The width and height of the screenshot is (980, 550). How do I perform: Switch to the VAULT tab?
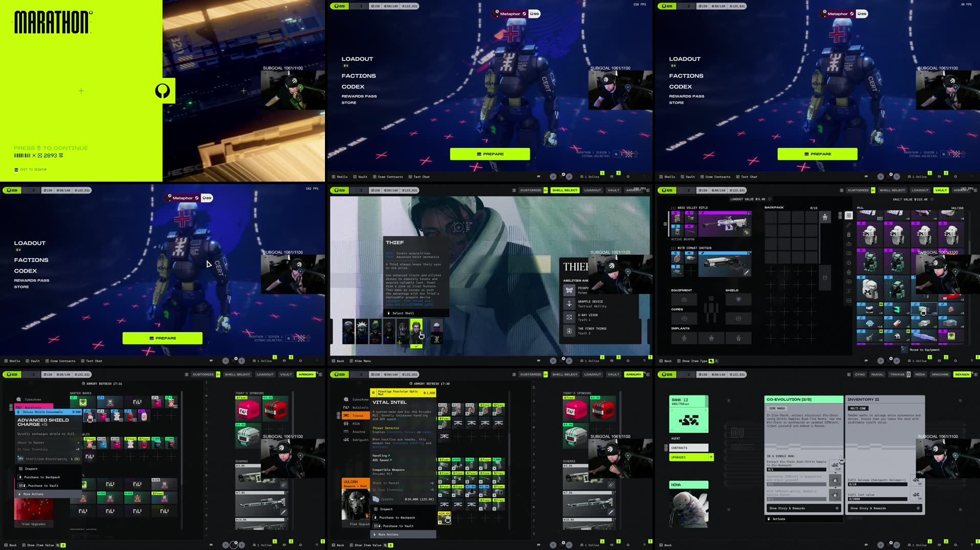941,190
